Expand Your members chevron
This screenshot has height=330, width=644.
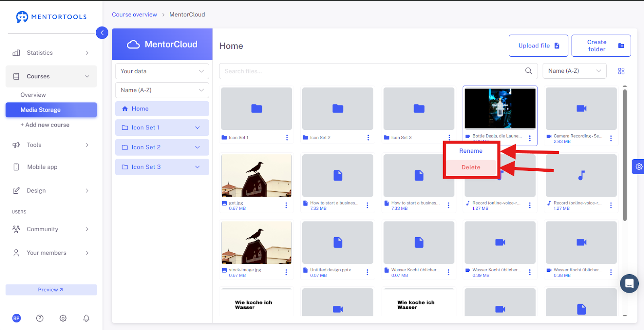click(x=87, y=253)
